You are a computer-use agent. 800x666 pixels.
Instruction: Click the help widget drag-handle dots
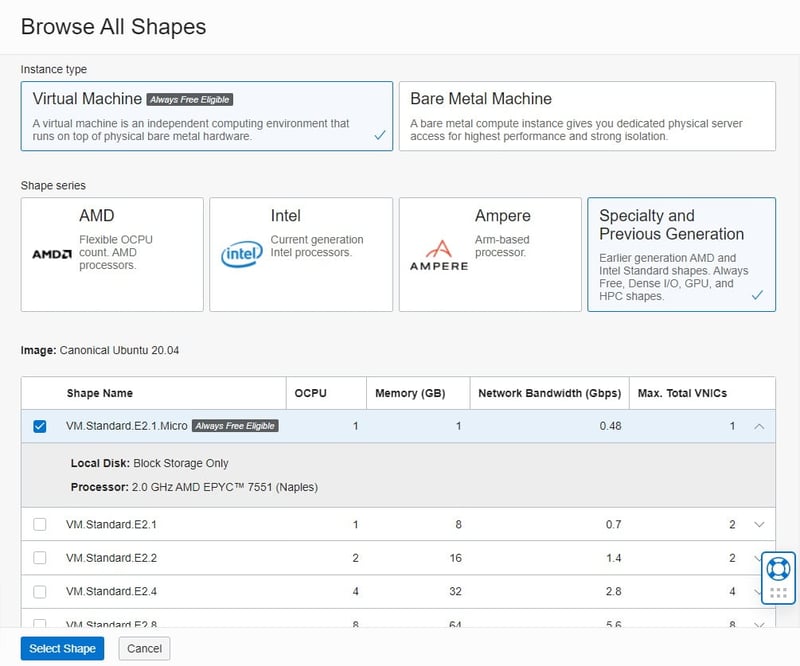click(778, 592)
